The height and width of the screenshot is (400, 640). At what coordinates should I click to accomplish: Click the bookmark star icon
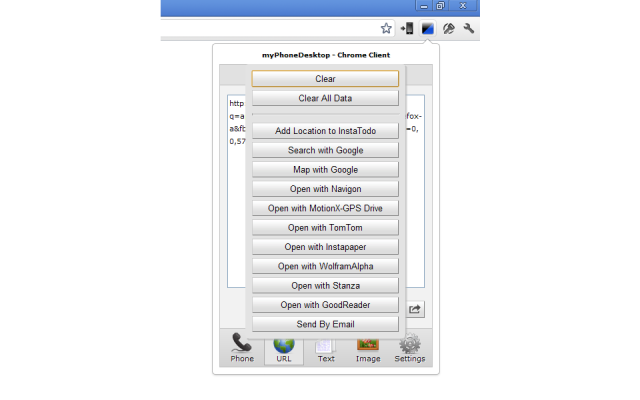tap(386, 29)
